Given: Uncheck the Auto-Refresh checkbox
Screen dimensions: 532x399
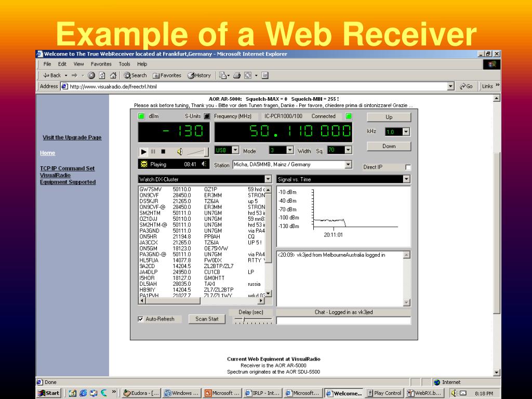Looking at the screenshot, I should click(x=140, y=319).
